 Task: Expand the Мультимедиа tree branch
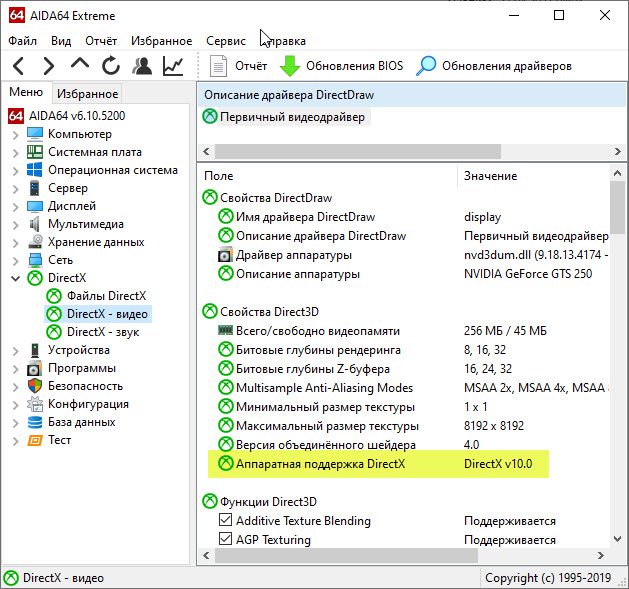click(x=15, y=225)
